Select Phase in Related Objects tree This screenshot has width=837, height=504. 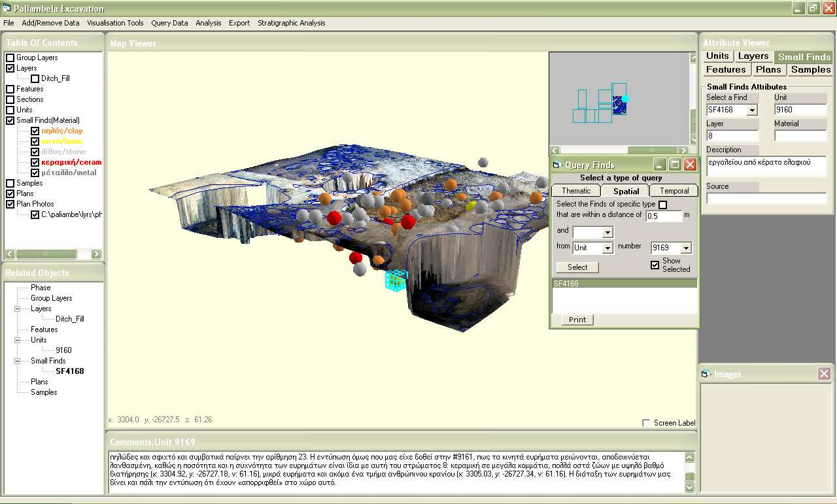coord(41,288)
